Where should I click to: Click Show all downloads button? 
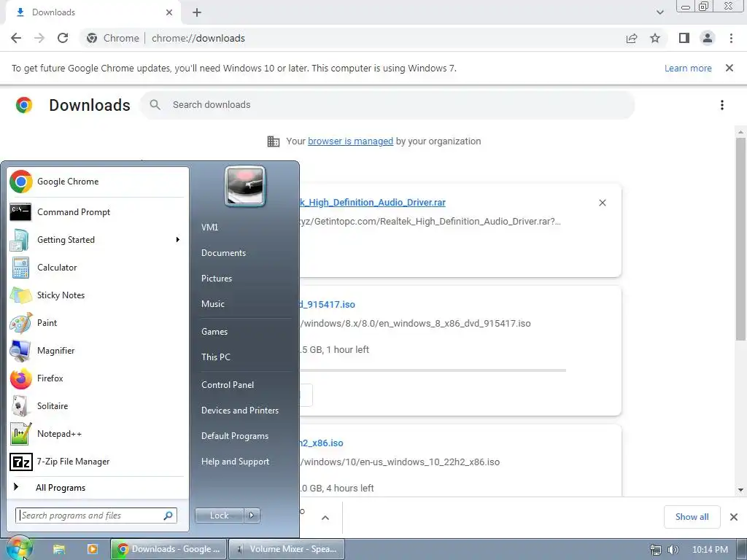click(692, 517)
